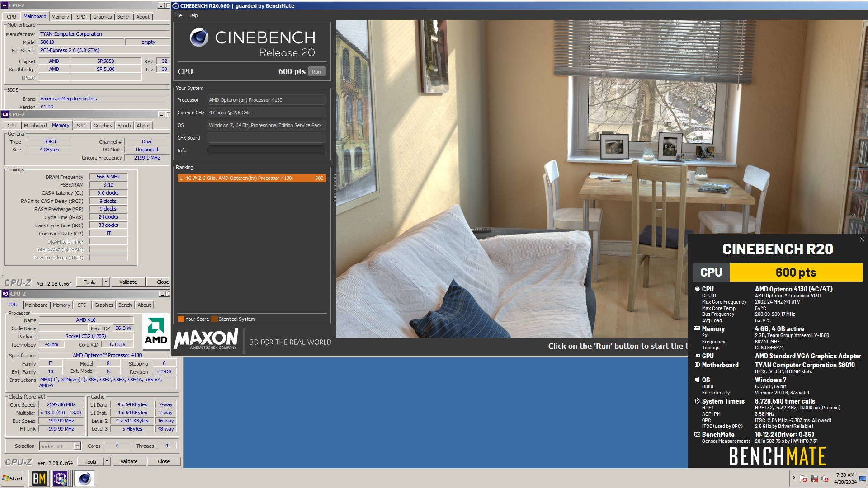
Task: Open the muted volume speaker tray icon
Action: pos(825,479)
